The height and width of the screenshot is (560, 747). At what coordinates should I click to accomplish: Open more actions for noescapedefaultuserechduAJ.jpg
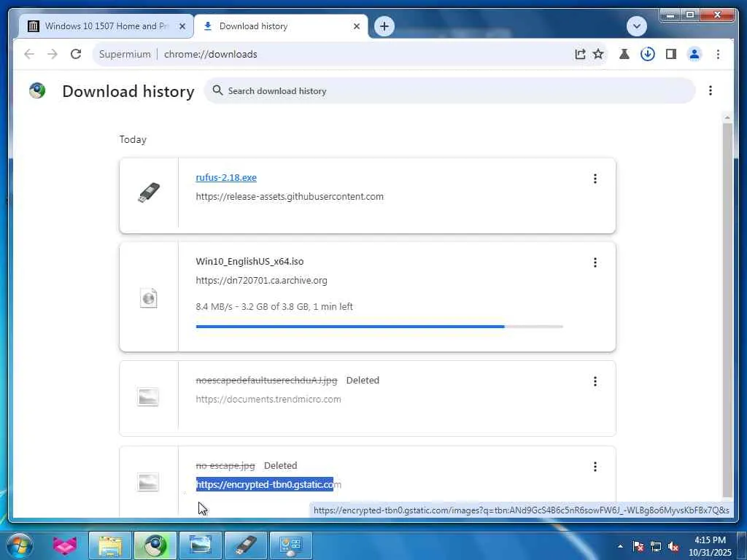click(595, 381)
